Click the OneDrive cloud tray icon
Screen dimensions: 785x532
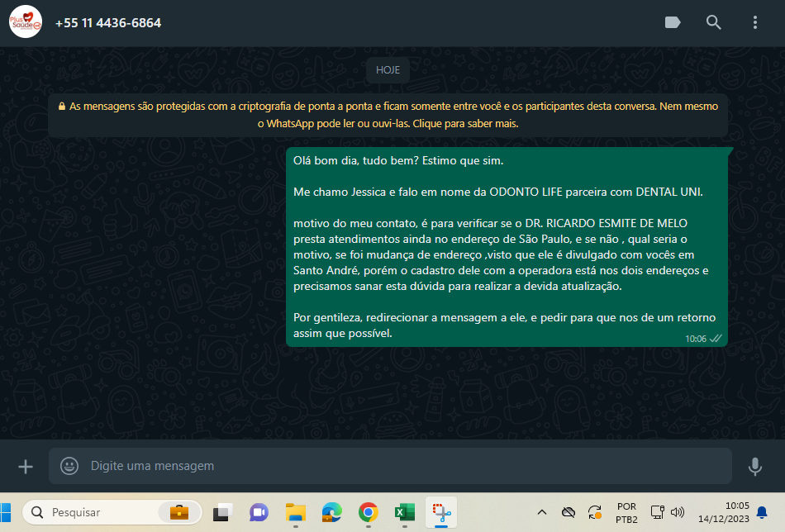click(x=569, y=512)
